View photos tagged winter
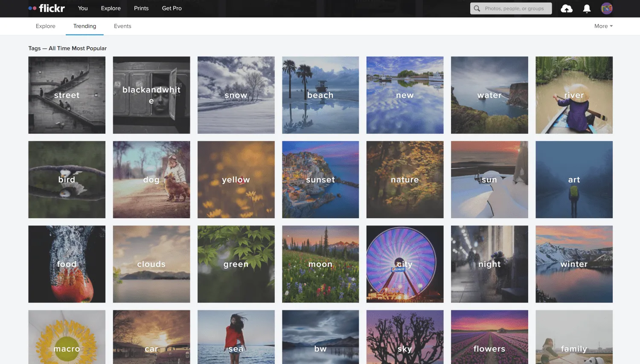 coord(574,264)
